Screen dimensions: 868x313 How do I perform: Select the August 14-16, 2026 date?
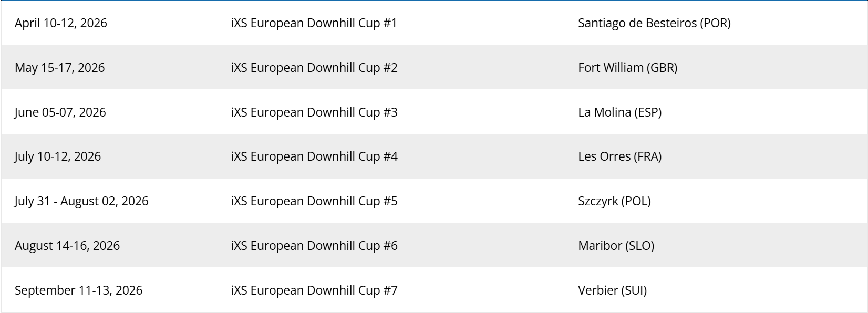(67, 246)
